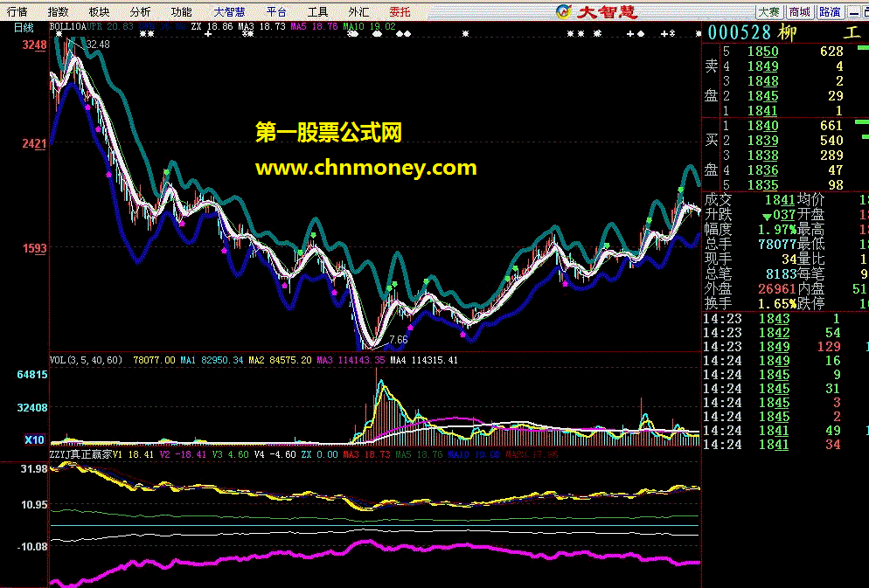Click the stock code 000528
Image resolution: width=869 pixels, height=588 pixels.
(740, 32)
